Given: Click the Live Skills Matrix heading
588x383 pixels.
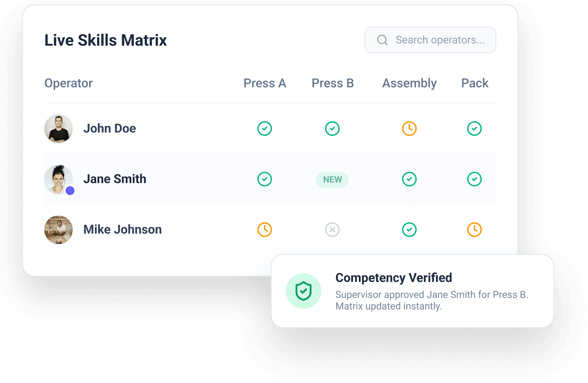Looking at the screenshot, I should coord(105,40).
